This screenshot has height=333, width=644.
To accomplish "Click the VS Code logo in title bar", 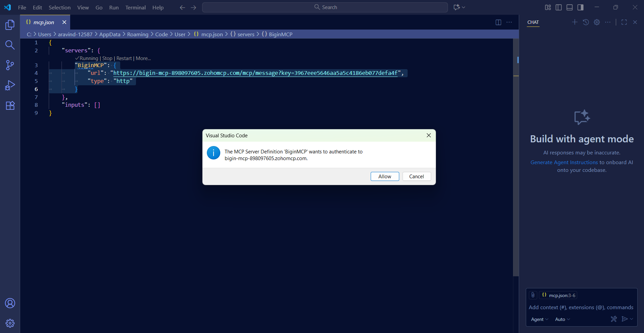I will click(7, 7).
